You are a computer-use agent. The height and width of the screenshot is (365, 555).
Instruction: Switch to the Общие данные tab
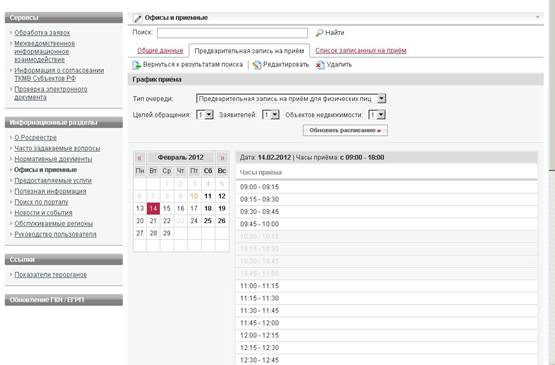tap(160, 51)
